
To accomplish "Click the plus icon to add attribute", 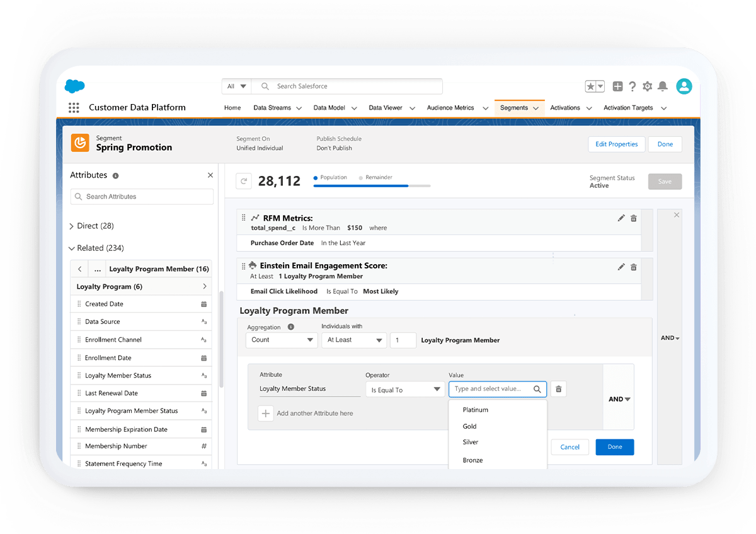I will 265,414.
